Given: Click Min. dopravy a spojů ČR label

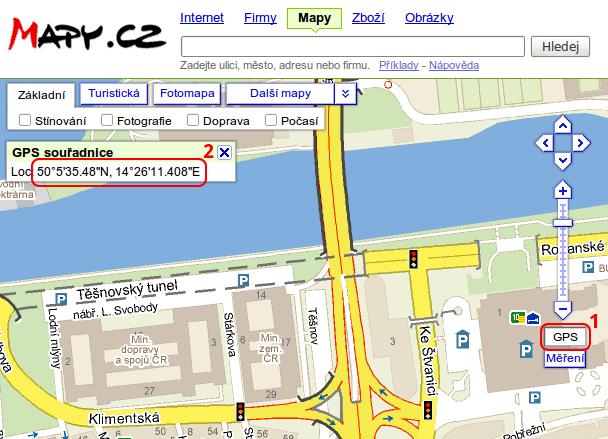Looking at the screenshot, I should pyautogui.click(x=142, y=350).
